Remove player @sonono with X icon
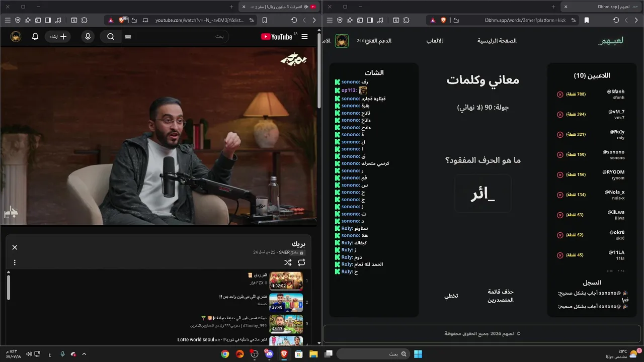This screenshot has width=644, height=362. pyautogui.click(x=560, y=155)
